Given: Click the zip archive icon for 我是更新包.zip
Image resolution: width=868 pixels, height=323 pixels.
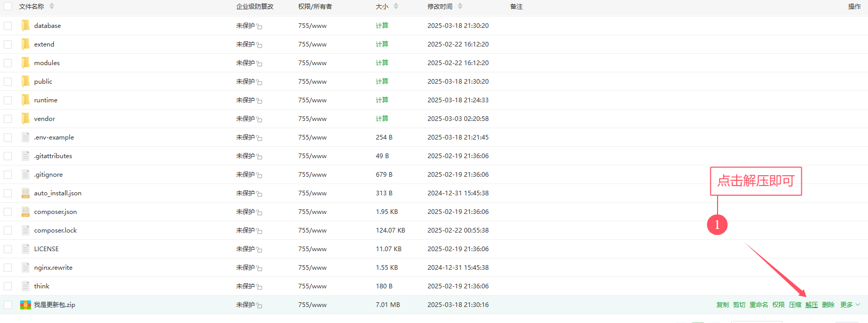Looking at the screenshot, I should (25, 305).
